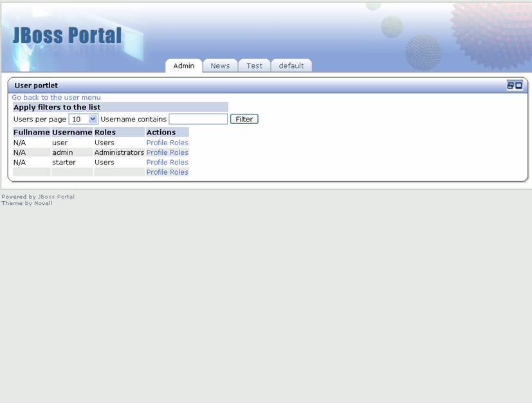532x403 pixels.
Task: Open Profile for user 'user'
Action: click(x=157, y=143)
